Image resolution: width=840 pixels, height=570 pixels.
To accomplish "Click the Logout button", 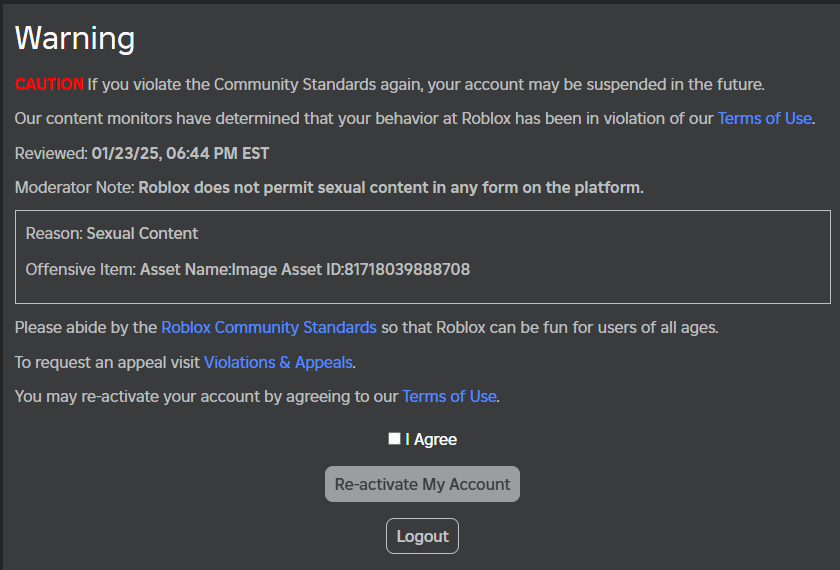I will 422,536.
